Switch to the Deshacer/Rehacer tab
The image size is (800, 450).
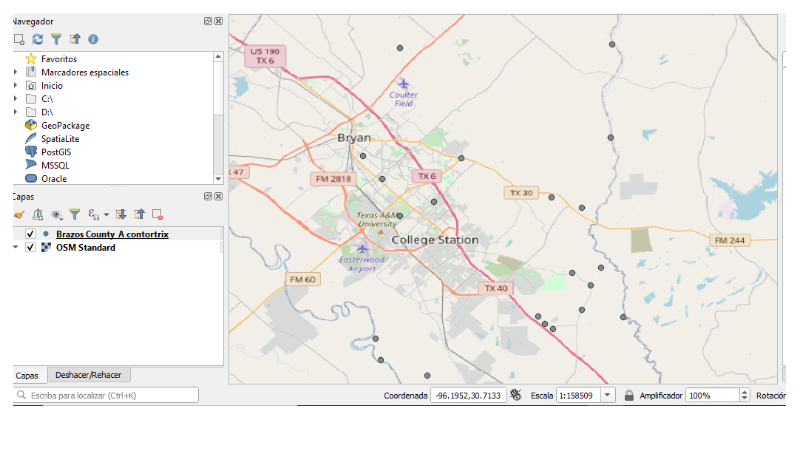pyautogui.click(x=88, y=375)
